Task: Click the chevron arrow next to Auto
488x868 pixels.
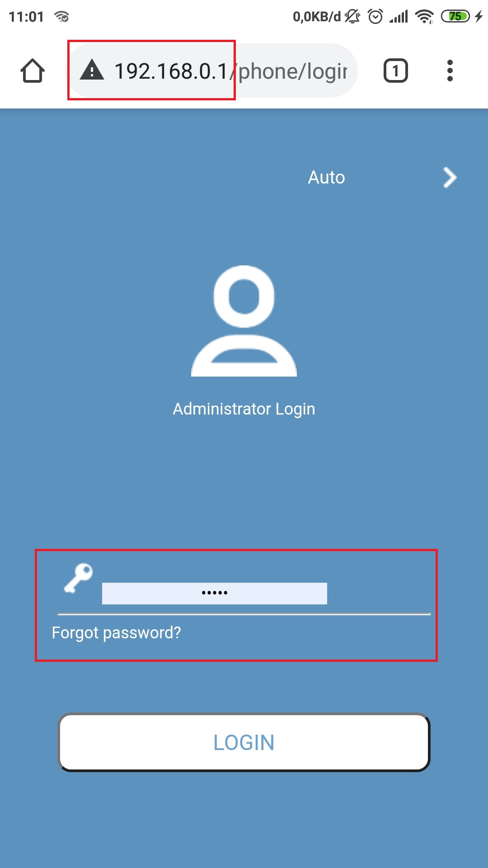Action: [450, 178]
